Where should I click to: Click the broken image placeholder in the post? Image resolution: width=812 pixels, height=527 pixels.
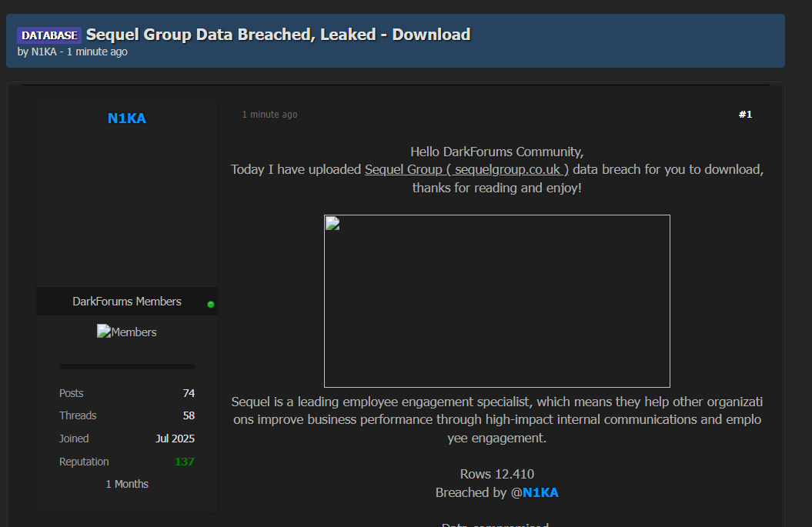click(496, 301)
